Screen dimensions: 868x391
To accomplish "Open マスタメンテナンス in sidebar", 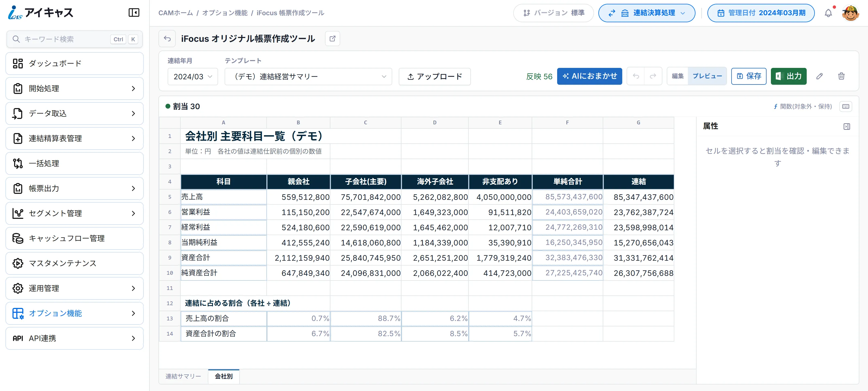I will coord(75,263).
